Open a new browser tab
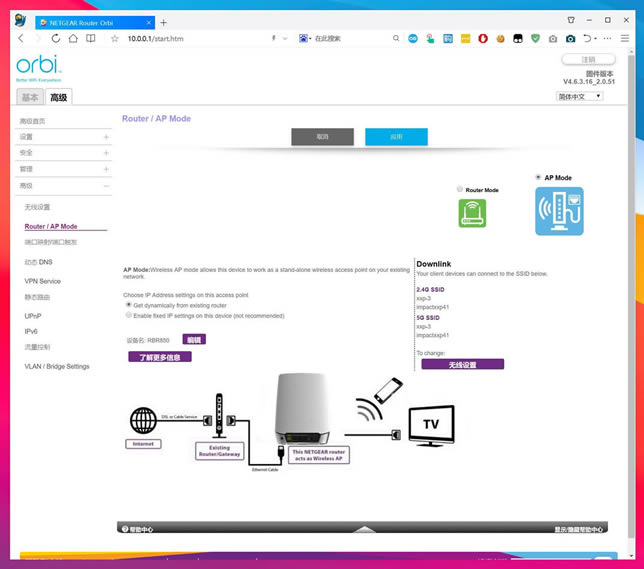Image resolution: width=644 pixels, height=569 pixels. point(163,23)
